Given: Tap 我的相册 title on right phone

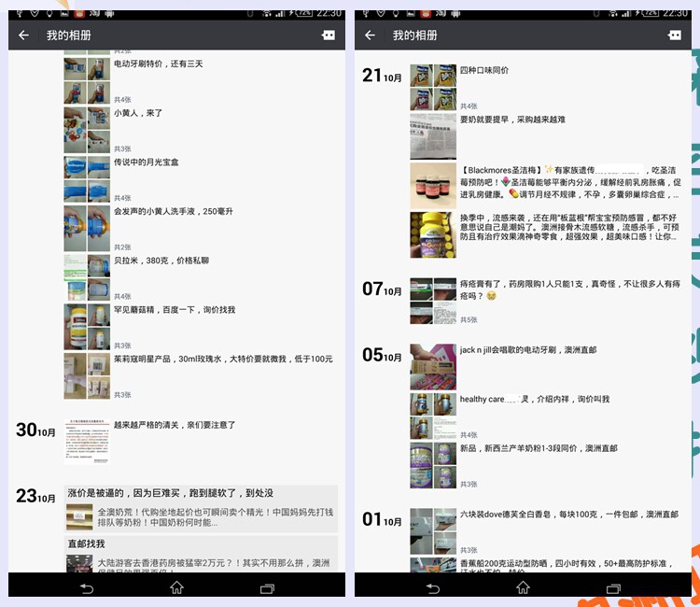Looking at the screenshot, I should click(414, 35).
